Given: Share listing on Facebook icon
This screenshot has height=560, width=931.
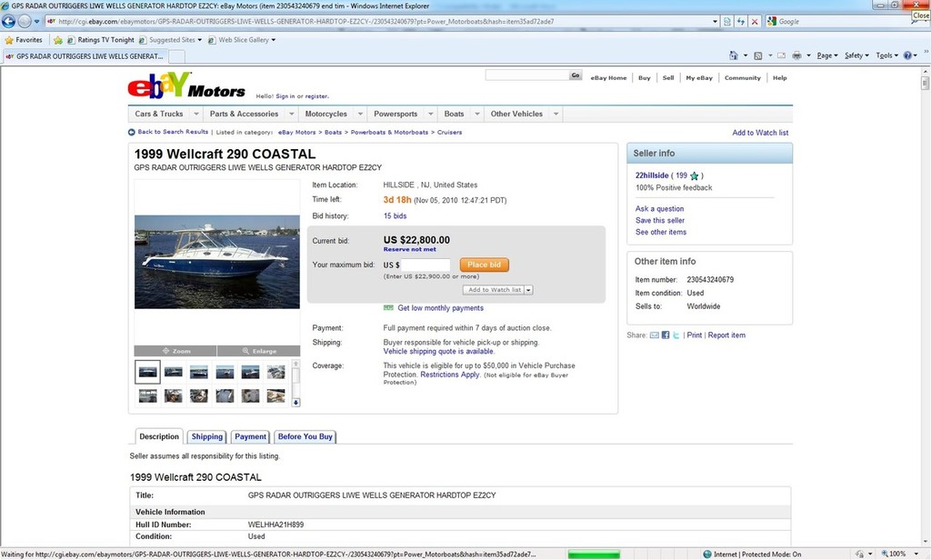Looking at the screenshot, I should tap(666, 335).
